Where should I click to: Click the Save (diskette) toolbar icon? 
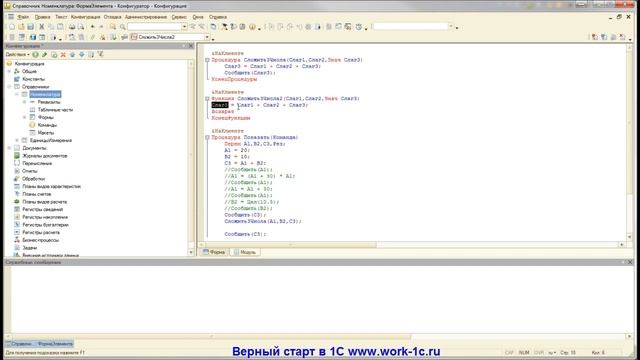(31, 27)
